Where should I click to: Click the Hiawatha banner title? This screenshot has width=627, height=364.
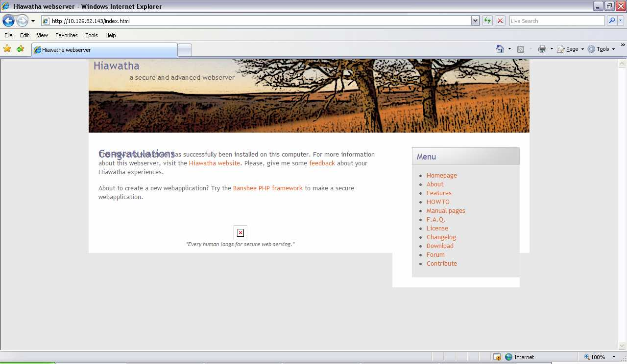116,66
